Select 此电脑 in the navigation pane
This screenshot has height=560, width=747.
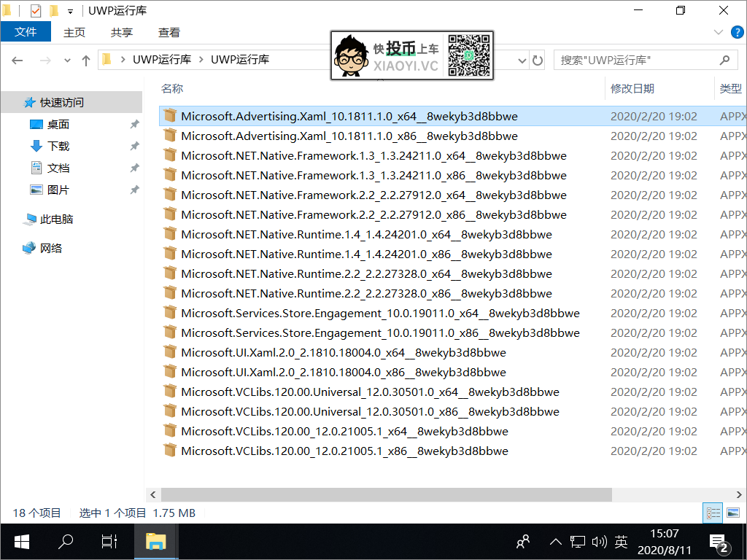(56, 219)
